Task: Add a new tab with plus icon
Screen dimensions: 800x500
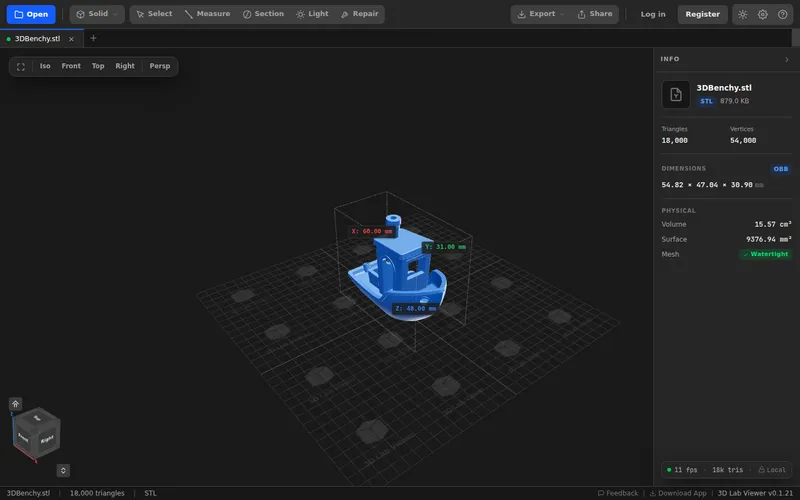Action: pyautogui.click(x=93, y=38)
